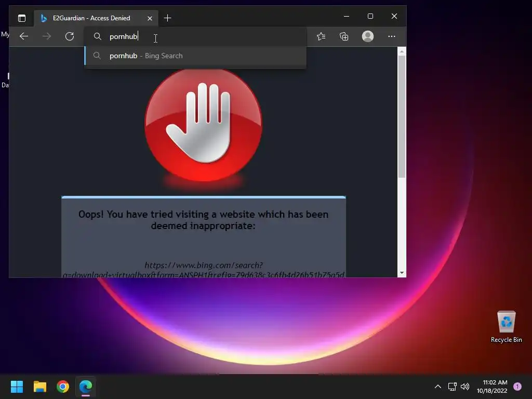Click the scrollbar up arrow

point(402,51)
